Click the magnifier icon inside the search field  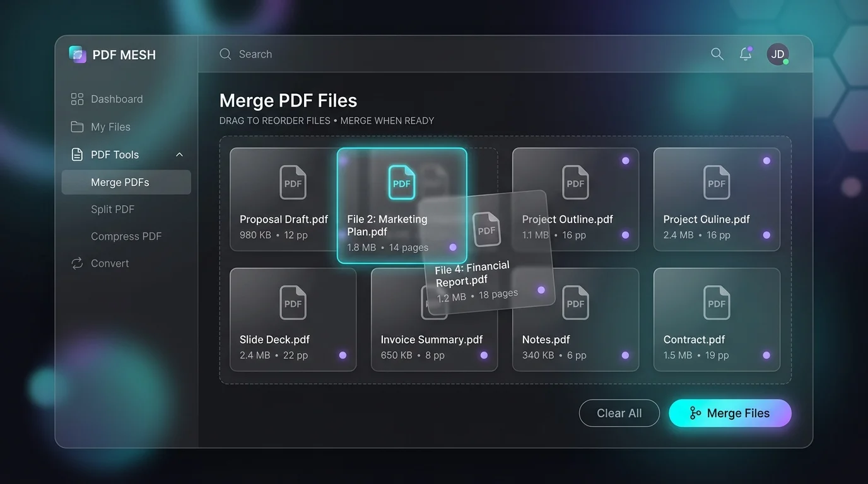click(225, 54)
